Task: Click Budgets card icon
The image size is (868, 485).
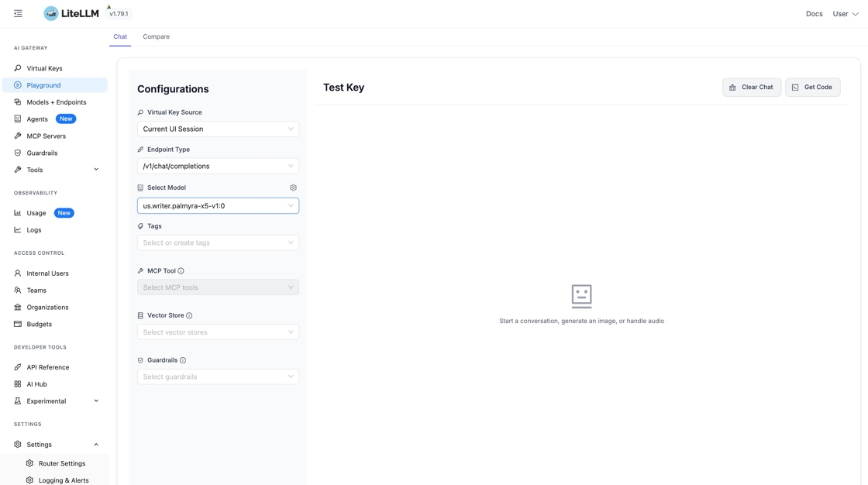Action: pos(18,324)
